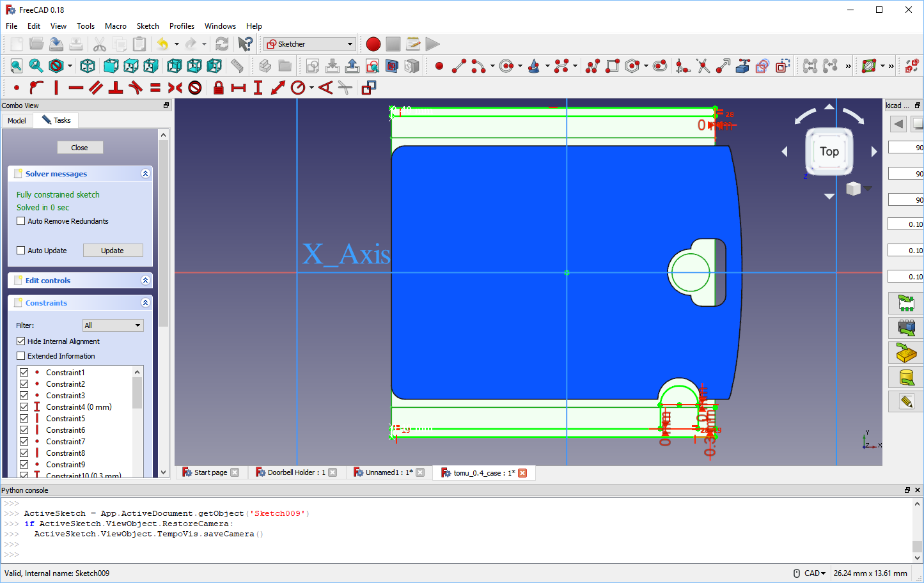Select the Create line sketching tool
The image size is (924, 583).
pos(458,66)
